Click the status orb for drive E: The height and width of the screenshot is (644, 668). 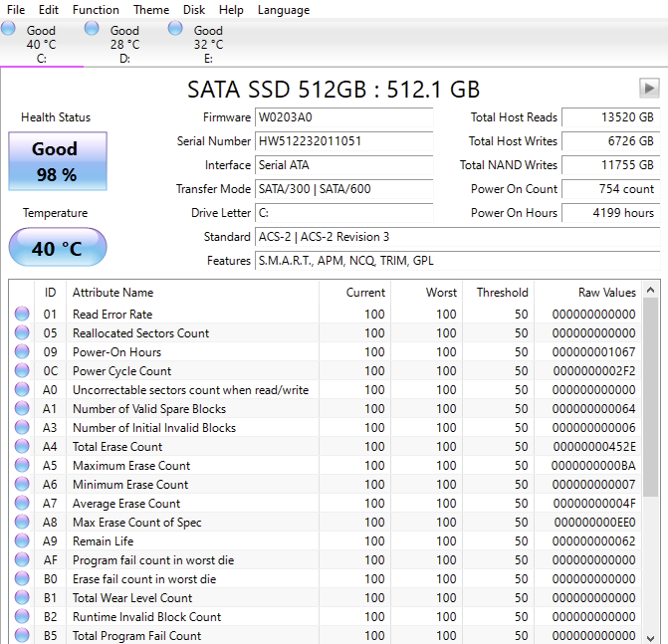point(175,29)
